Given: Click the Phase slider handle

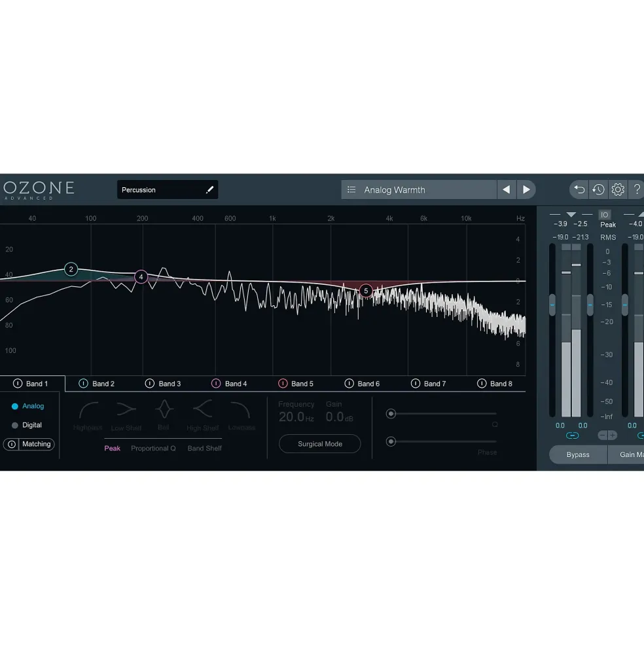Looking at the screenshot, I should (391, 442).
